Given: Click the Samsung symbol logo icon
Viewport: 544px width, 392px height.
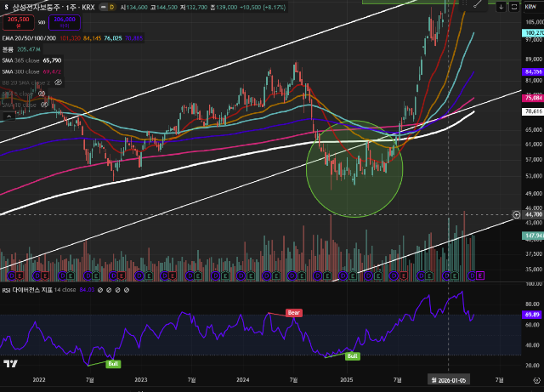Looking at the screenshot, I should [x=6, y=7].
